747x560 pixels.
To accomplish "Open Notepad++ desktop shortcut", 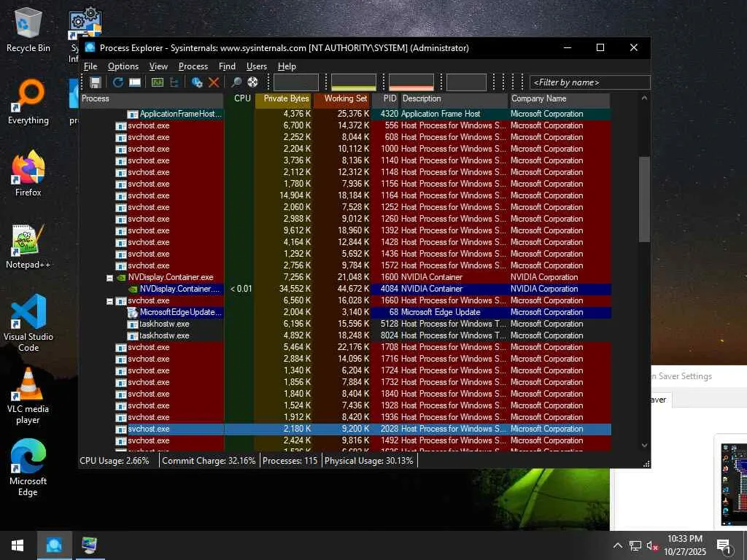I will pos(28,246).
